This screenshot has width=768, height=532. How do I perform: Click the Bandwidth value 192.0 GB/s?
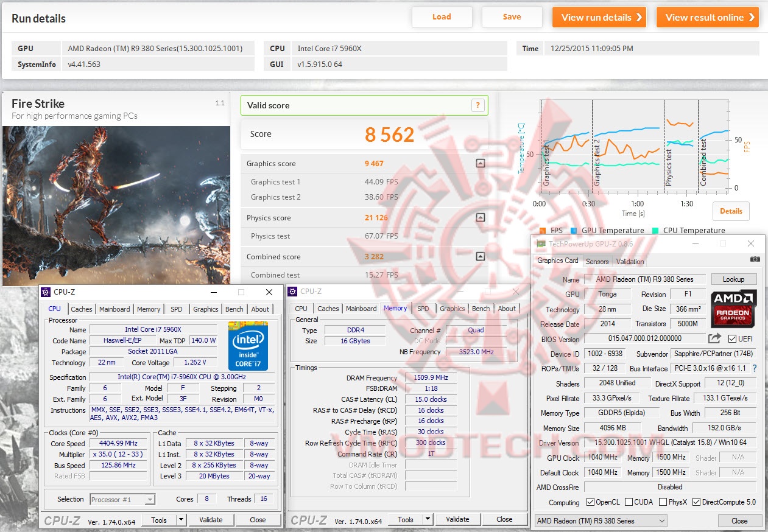click(x=725, y=428)
